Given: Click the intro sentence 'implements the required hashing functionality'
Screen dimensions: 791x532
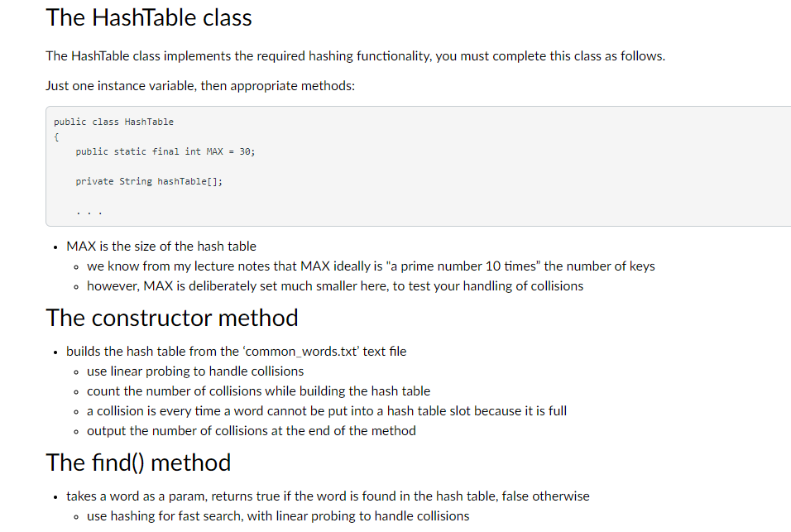Looking at the screenshot, I should pyautogui.click(x=355, y=56).
